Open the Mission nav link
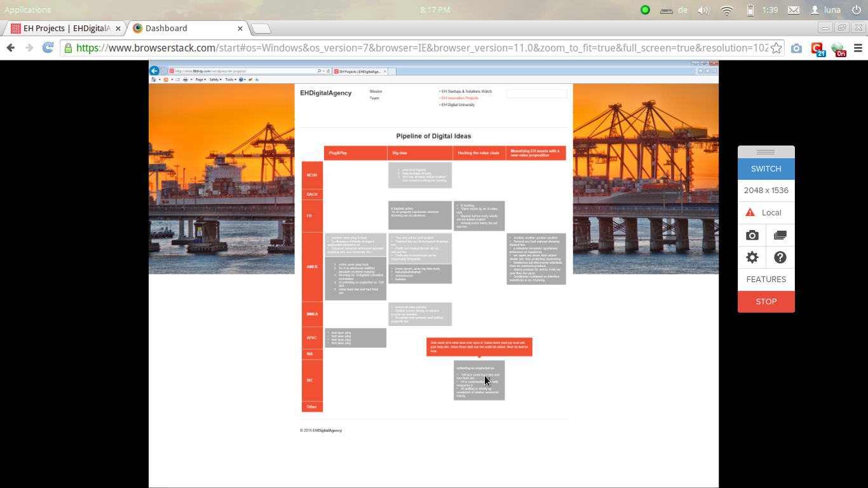Image resolution: width=868 pixels, height=488 pixels. coord(376,91)
